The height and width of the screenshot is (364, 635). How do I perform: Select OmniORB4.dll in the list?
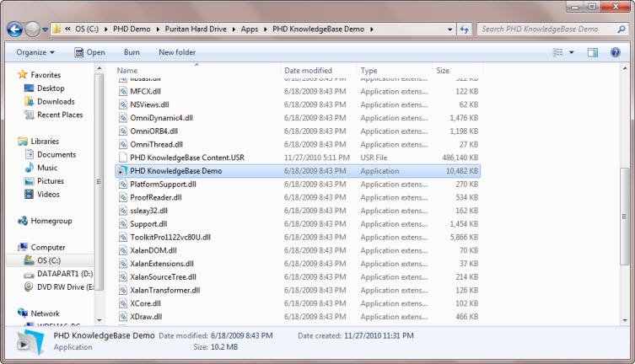153,131
